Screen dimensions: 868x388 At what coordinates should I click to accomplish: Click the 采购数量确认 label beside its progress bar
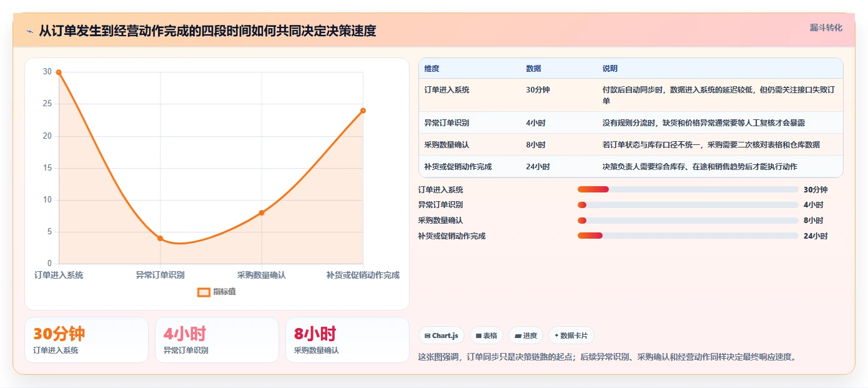coord(441,221)
